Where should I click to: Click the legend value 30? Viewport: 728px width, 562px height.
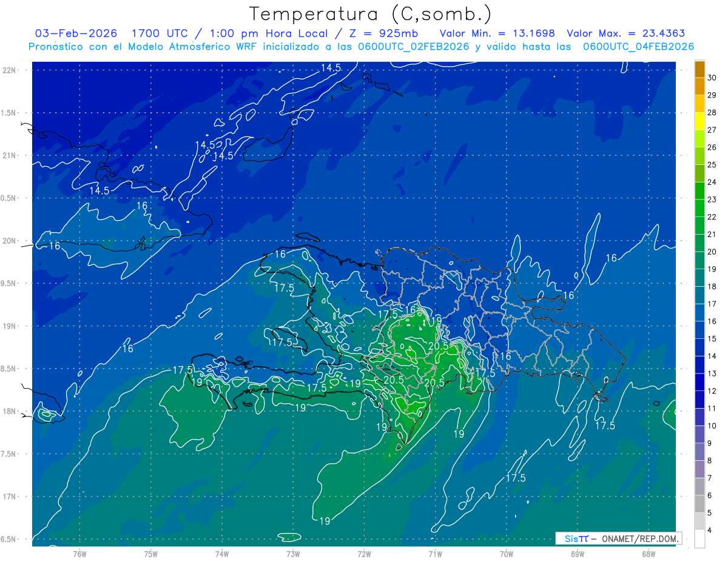712,78
